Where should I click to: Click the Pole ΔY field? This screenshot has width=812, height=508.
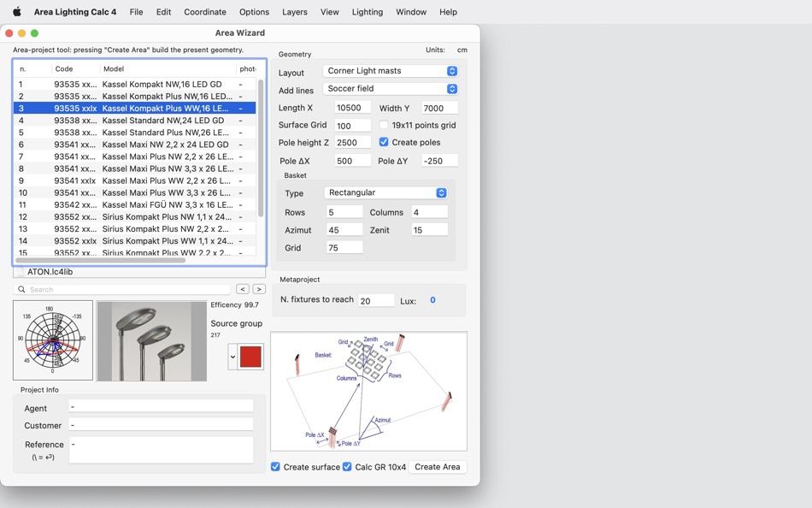click(439, 161)
